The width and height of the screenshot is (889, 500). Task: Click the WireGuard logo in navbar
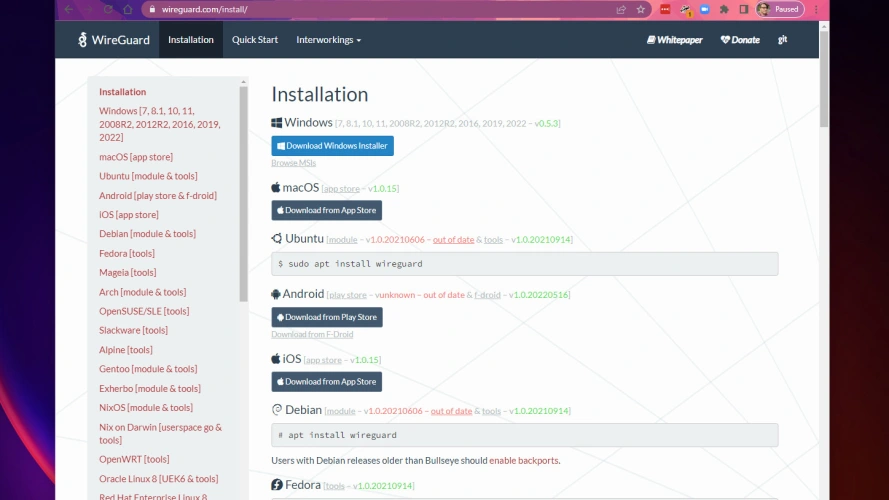point(114,40)
